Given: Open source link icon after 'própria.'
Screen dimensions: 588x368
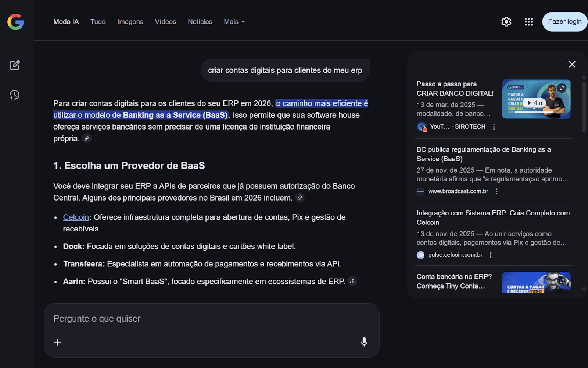Looking at the screenshot, I should point(87,138).
